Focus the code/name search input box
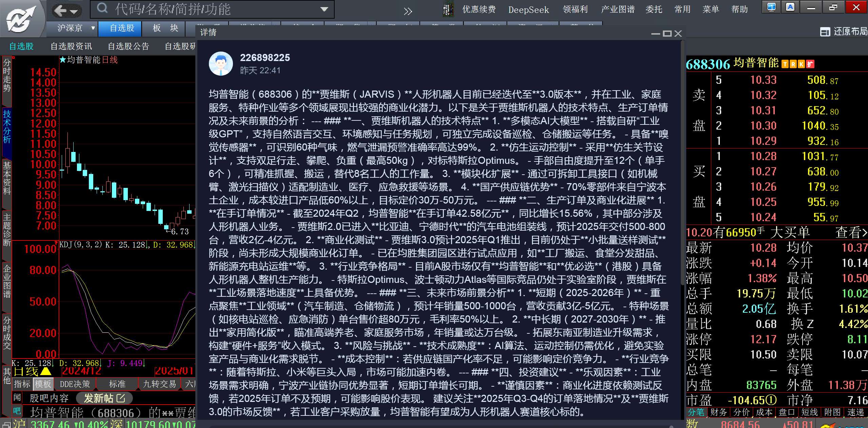Viewport: 868px width, 428px height. [x=212, y=9]
